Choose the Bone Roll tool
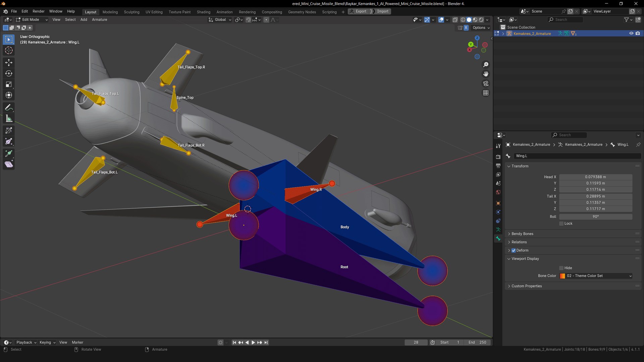The image size is (644, 362). tap(9, 130)
